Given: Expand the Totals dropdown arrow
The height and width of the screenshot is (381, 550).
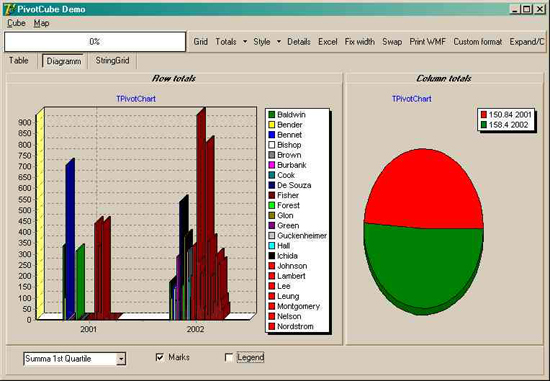Looking at the screenshot, I should pyautogui.click(x=245, y=42).
